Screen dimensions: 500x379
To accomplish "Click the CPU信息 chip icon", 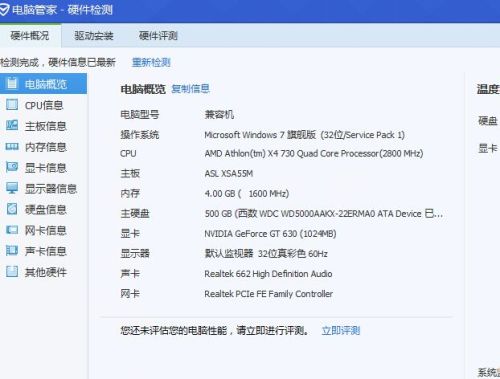I will 12,105.
